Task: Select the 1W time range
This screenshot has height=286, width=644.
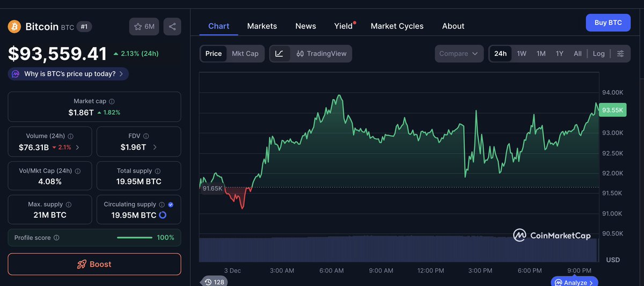Action: [x=522, y=54]
